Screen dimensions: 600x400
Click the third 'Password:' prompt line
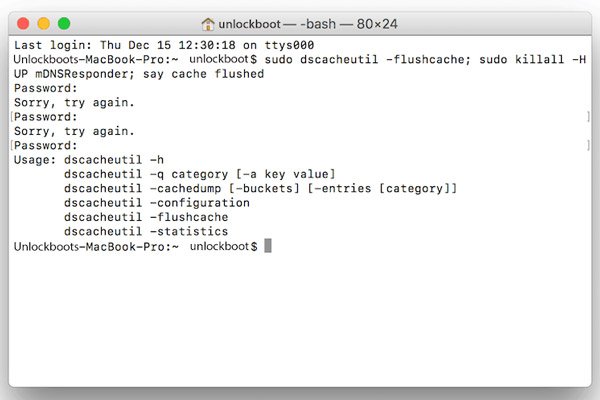click(46, 145)
